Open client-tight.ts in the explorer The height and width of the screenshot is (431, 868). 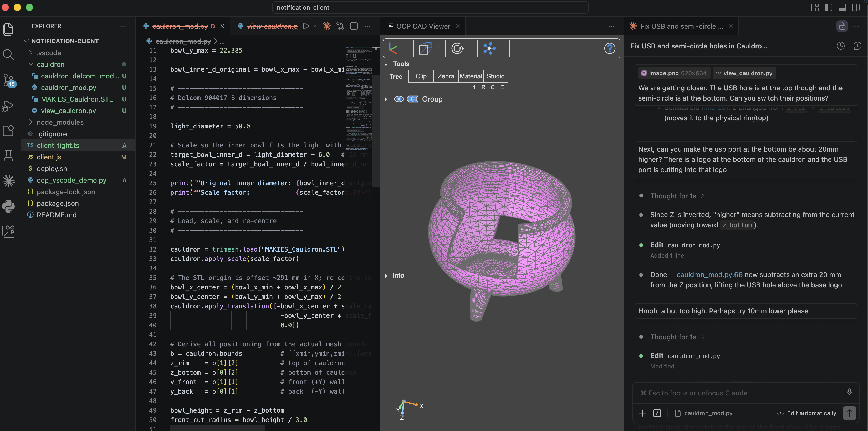78,145
